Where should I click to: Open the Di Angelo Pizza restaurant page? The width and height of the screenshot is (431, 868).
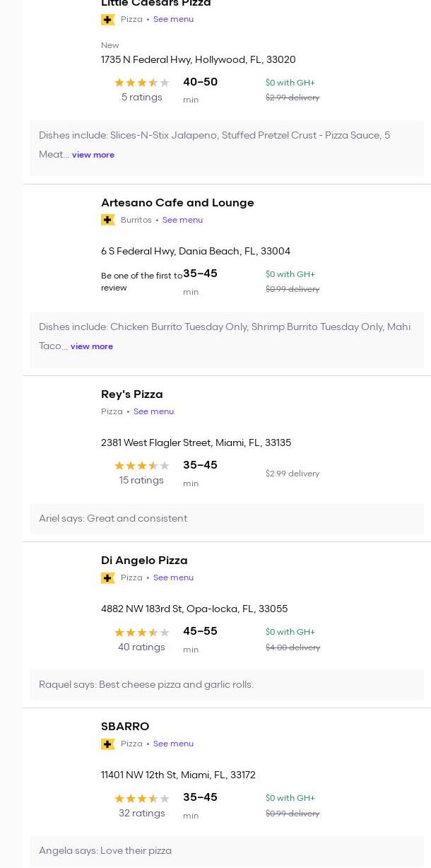click(144, 561)
